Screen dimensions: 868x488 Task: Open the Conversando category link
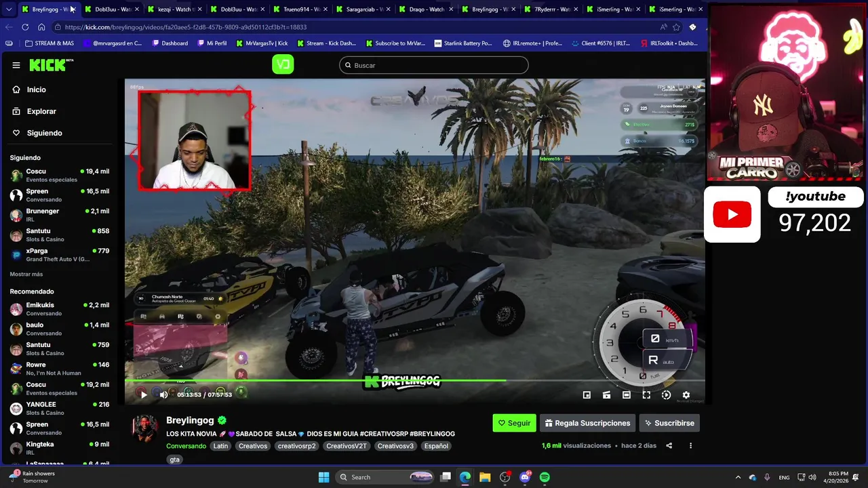click(186, 446)
